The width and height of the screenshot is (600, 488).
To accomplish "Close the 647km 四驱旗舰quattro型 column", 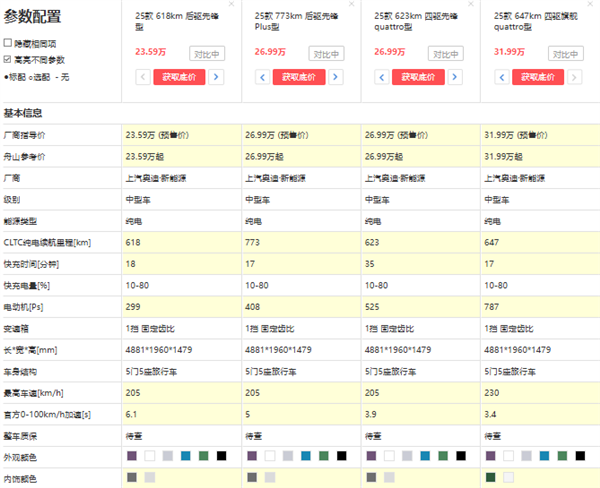I will click(591, 5).
